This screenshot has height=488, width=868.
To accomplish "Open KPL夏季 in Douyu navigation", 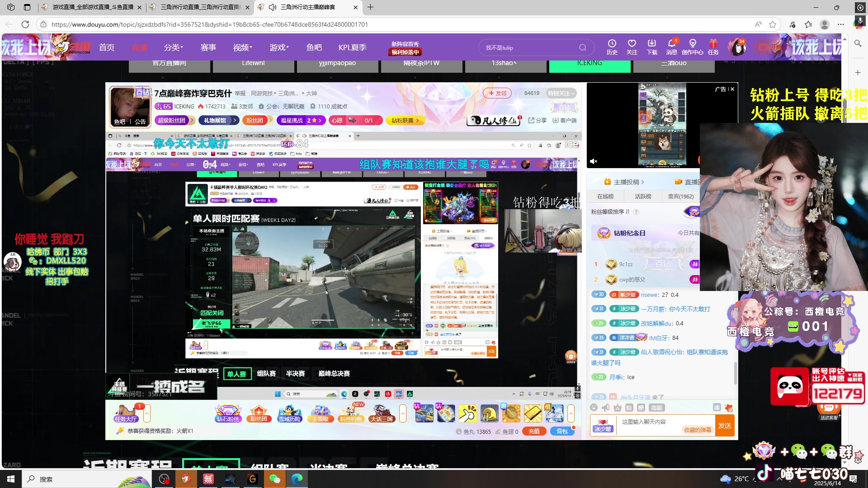I will [353, 47].
